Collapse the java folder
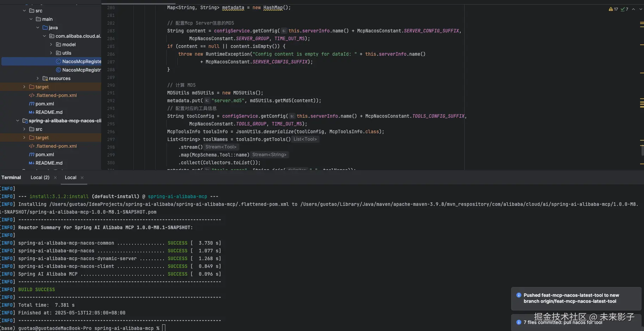 click(38, 27)
